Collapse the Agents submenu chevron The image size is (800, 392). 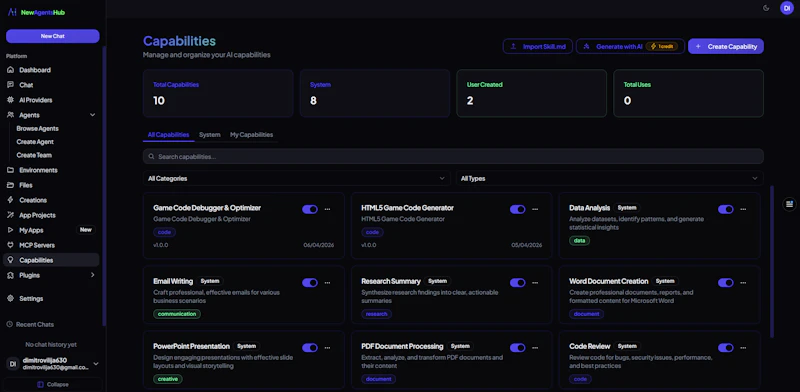click(x=92, y=115)
